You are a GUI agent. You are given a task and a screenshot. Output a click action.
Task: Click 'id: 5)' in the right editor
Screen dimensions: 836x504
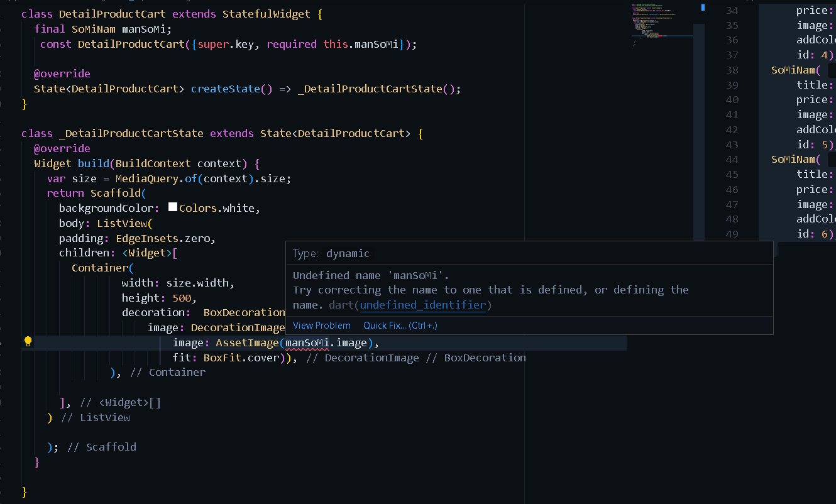816,145
